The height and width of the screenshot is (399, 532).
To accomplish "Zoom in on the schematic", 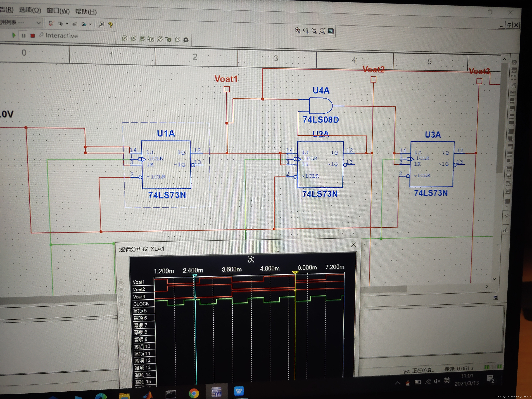I will tap(298, 30).
